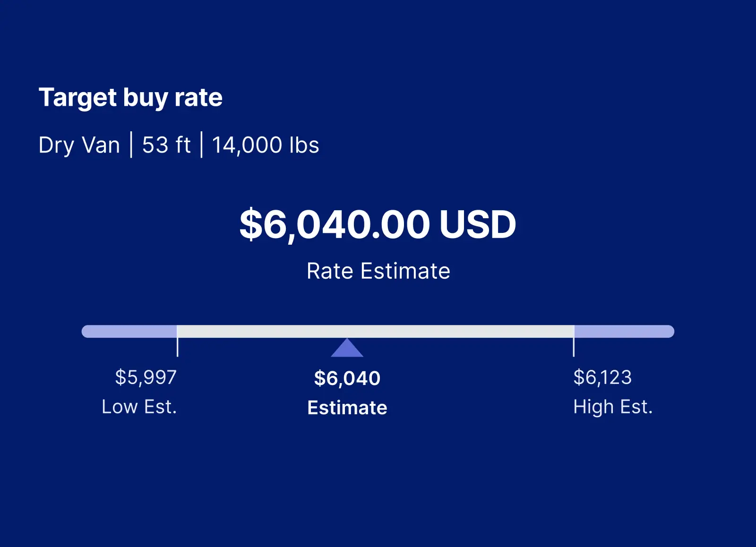Click the 53 ft trailer length text

[166, 145]
